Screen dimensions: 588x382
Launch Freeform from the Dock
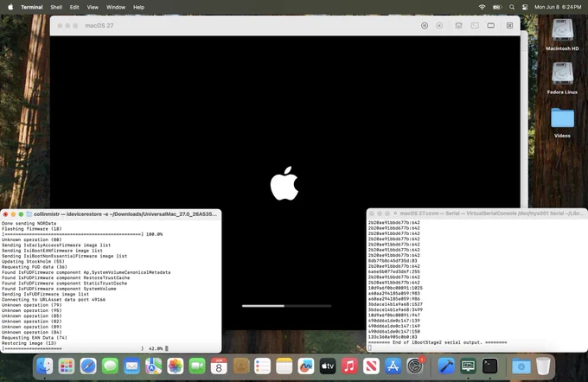(x=306, y=366)
